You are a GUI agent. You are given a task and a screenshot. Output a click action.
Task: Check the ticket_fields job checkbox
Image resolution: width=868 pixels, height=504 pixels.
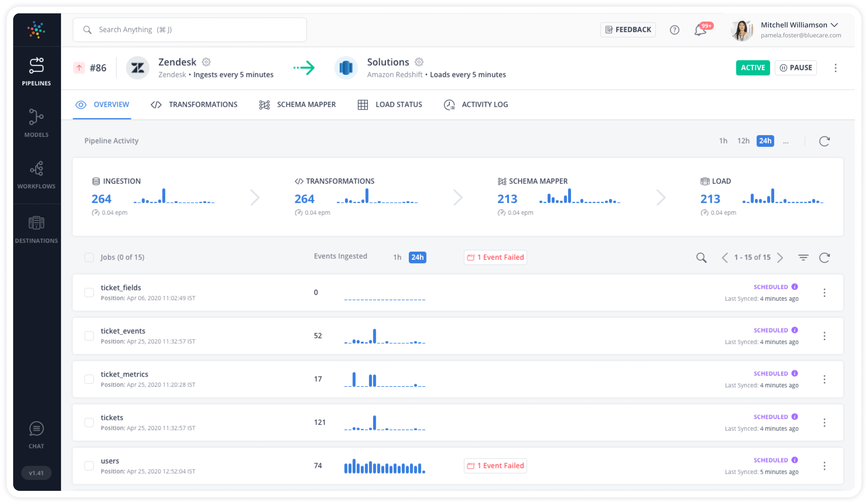click(89, 292)
